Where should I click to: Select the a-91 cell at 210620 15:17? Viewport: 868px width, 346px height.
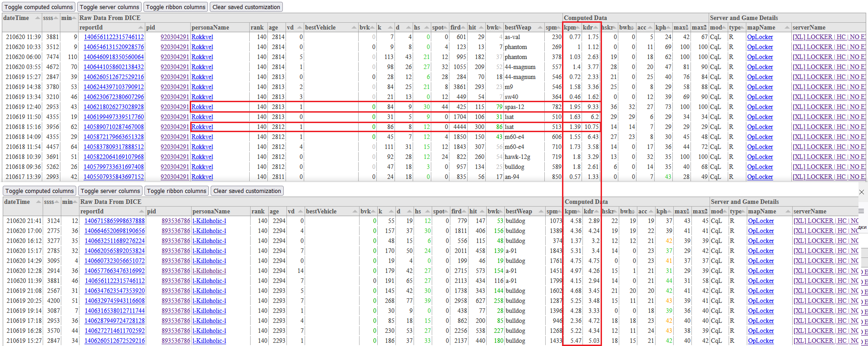point(512,251)
